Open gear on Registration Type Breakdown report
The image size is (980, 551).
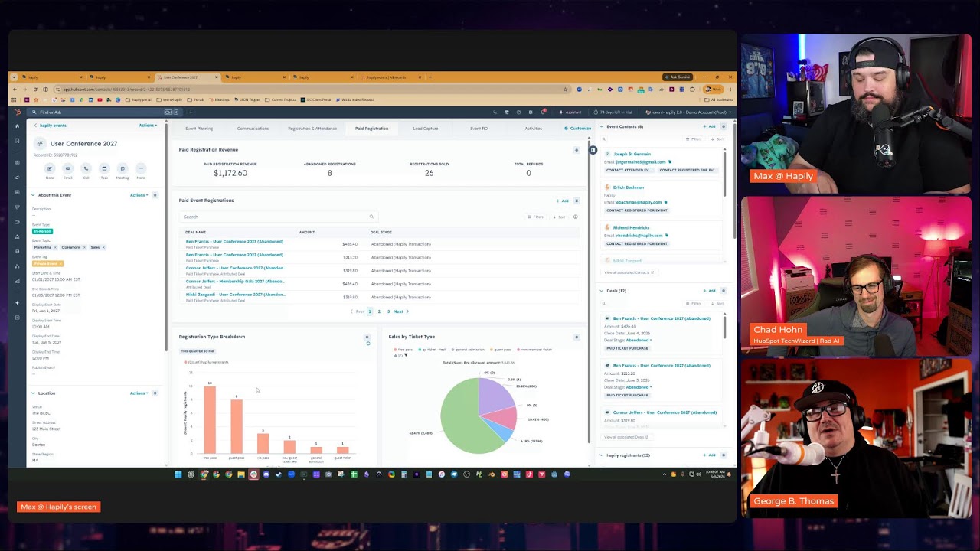367,337
